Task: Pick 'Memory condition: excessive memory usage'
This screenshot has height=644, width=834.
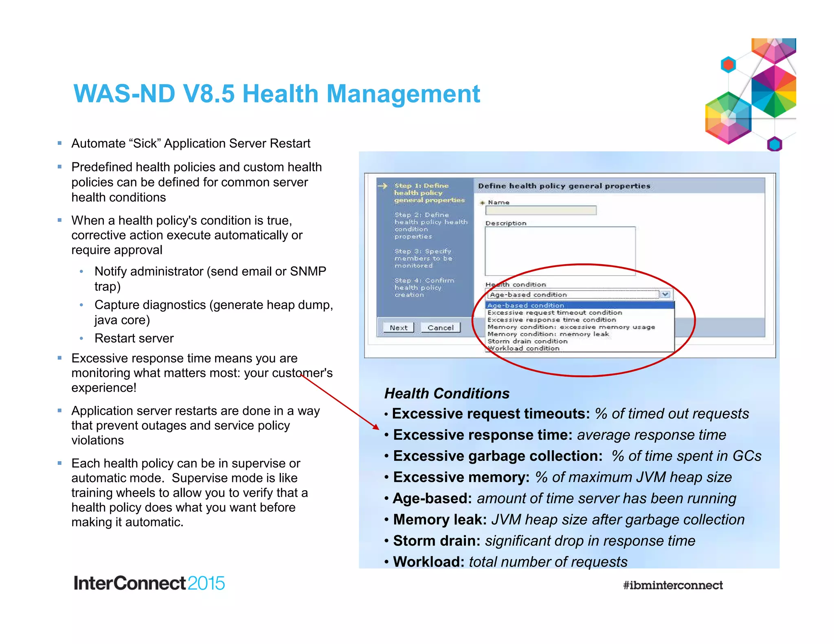Action: click(x=571, y=327)
